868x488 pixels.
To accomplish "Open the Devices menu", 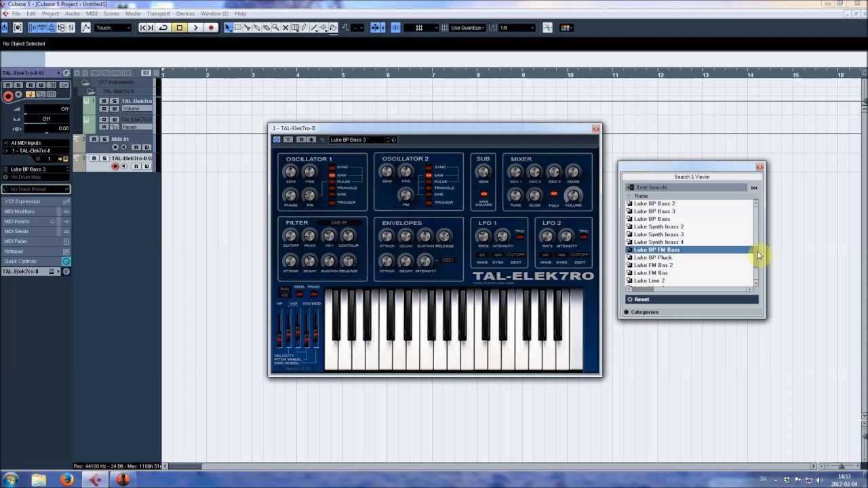I will click(185, 14).
